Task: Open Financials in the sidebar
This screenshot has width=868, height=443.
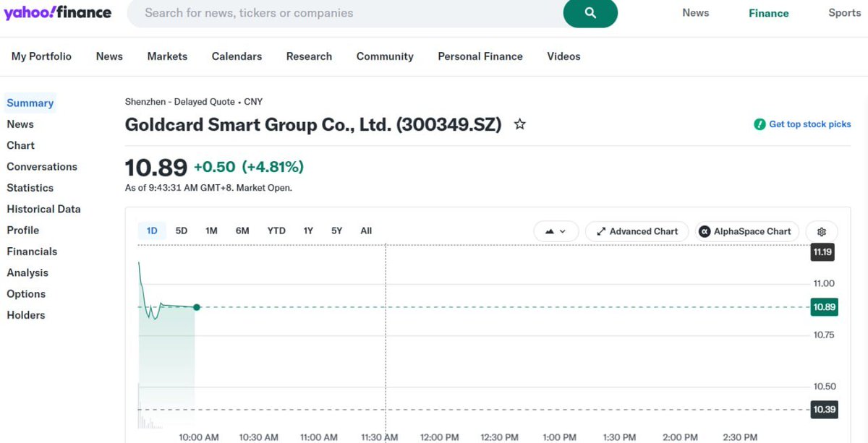Action: pyautogui.click(x=32, y=251)
